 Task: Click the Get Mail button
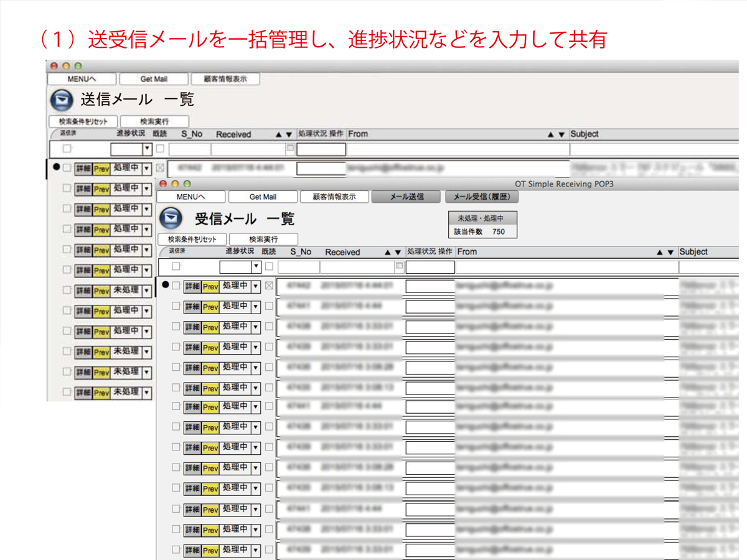(262, 196)
